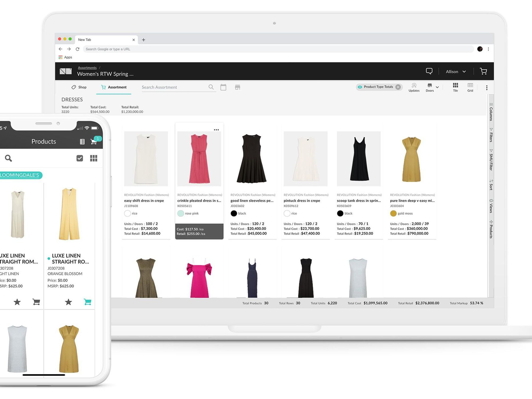The height and width of the screenshot is (399, 532).
Task: Switch to Tile view
Action: (455, 87)
